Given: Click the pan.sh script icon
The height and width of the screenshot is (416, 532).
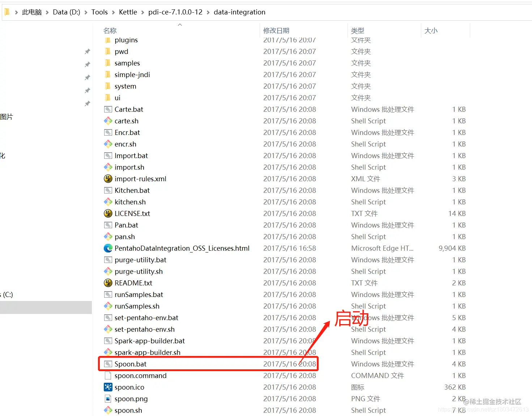Looking at the screenshot, I should (108, 237).
